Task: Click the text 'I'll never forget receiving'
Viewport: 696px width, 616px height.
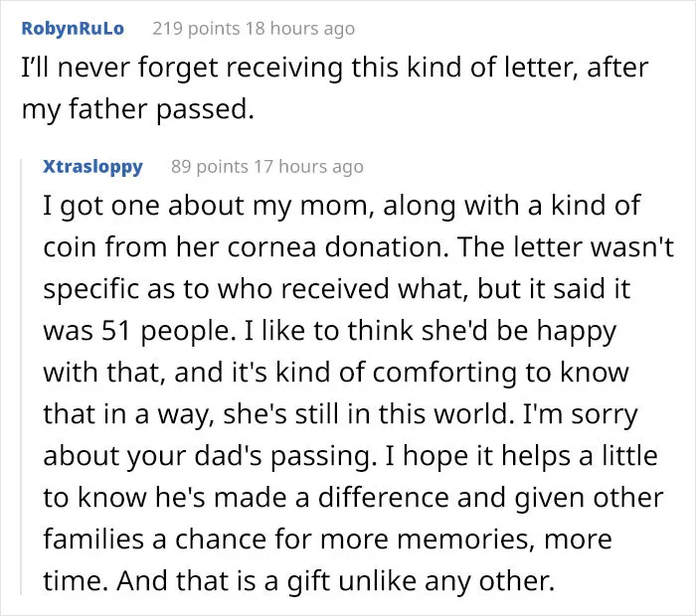Action: [x=182, y=68]
